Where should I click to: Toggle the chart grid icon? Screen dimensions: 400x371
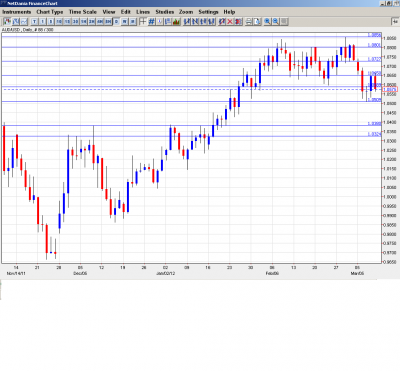(x=151, y=22)
